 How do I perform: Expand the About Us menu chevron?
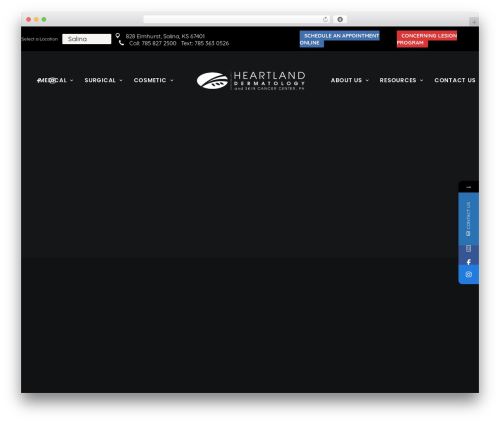pyautogui.click(x=367, y=80)
